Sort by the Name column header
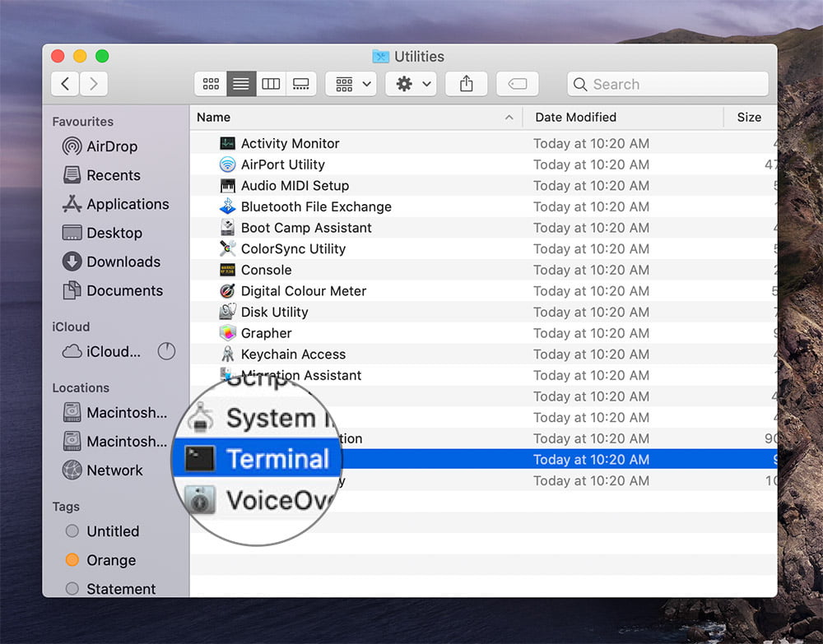This screenshot has height=644, width=823. coord(354,118)
